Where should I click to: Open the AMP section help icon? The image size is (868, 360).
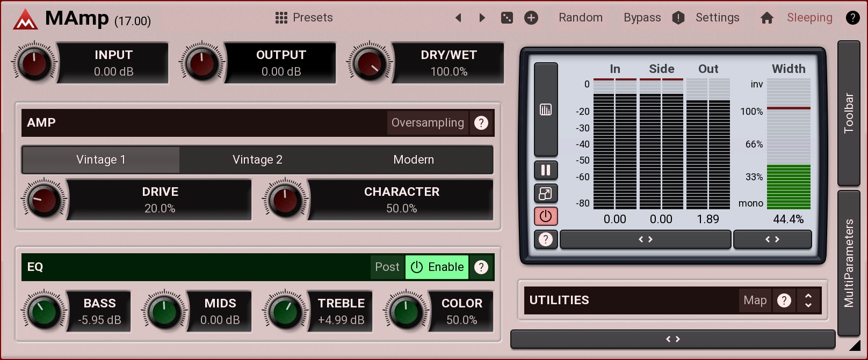click(x=481, y=123)
